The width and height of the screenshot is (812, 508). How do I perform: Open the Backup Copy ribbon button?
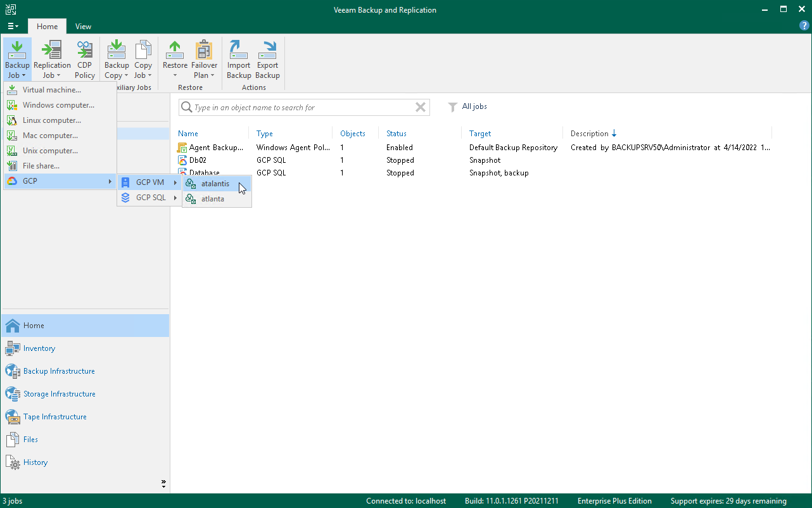tap(117, 60)
